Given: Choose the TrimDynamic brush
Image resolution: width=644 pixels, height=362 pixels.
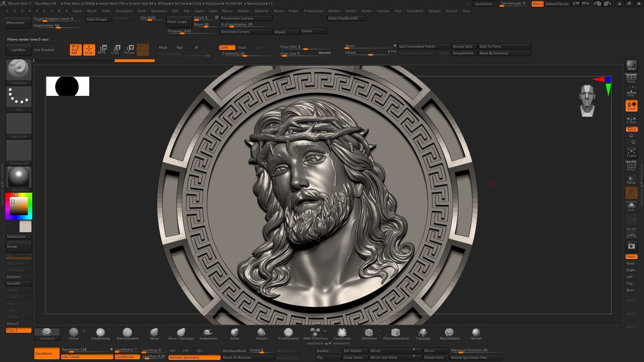Looking at the screenshot, I should click(x=288, y=334).
